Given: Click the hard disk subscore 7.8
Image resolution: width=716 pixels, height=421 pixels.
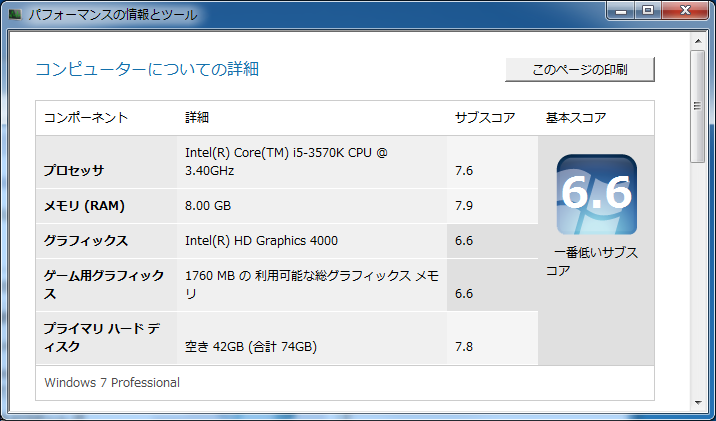Looking at the screenshot, I should (x=464, y=347).
